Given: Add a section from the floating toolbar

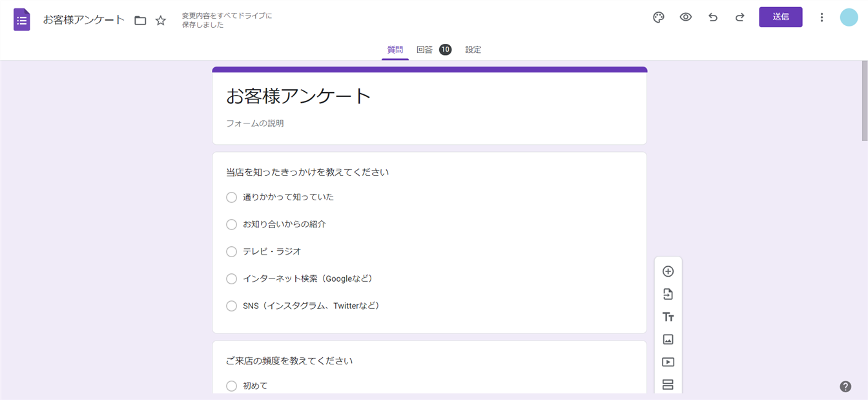Looking at the screenshot, I should (x=668, y=384).
